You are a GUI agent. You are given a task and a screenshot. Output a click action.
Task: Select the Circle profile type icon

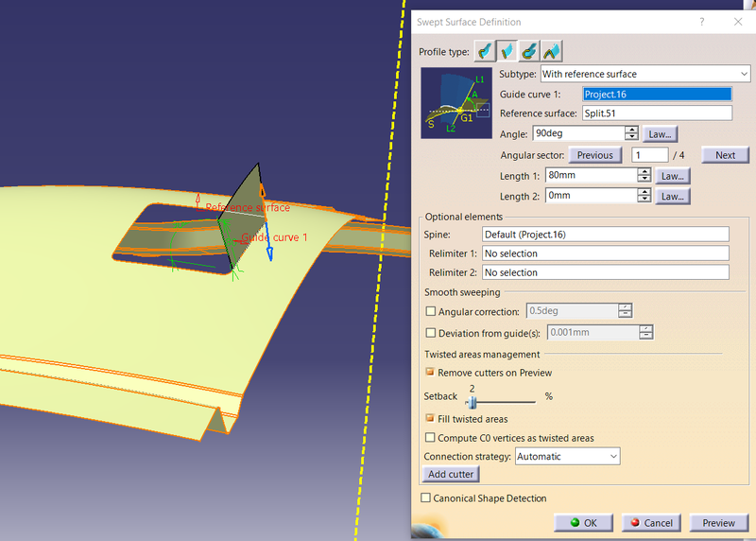(x=530, y=51)
